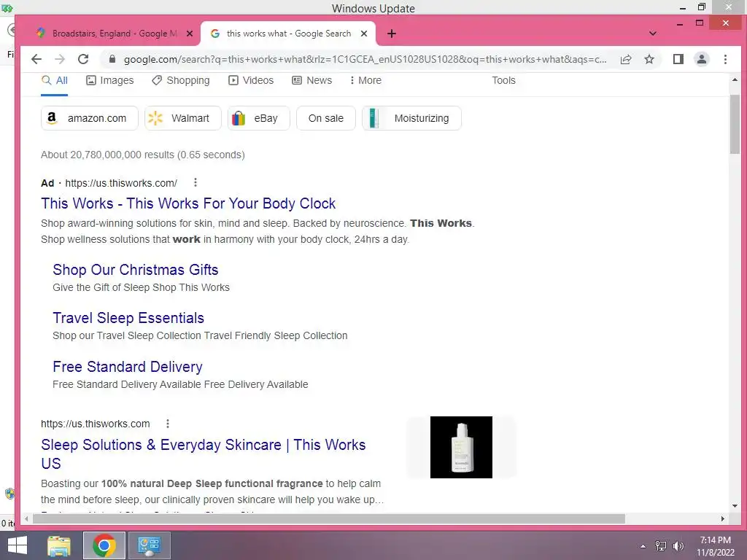The width and height of the screenshot is (747, 560).
Task: Click the us.thisworks.com ad URL
Action: 121,183
